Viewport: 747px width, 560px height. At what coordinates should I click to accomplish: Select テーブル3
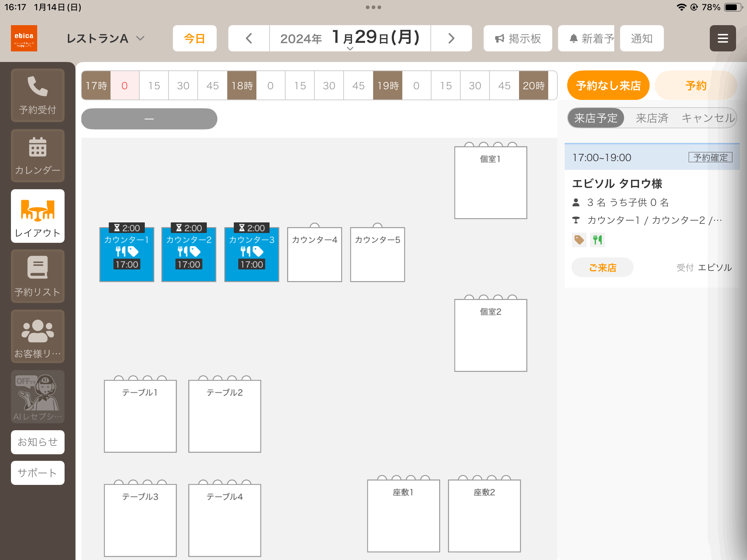coord(140,520)
